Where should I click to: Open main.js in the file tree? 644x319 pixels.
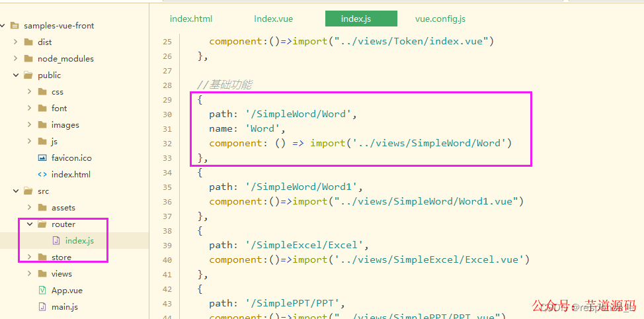click(65, 306)
